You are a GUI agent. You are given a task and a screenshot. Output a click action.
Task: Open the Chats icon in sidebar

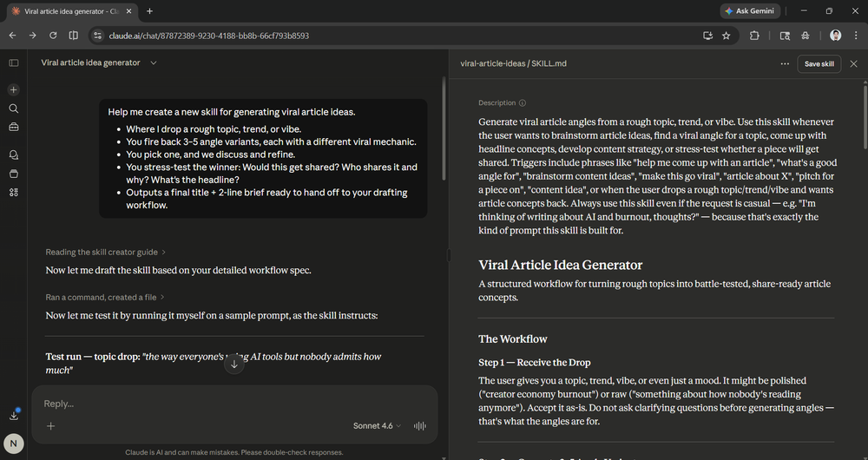click(x=14, y=154)
